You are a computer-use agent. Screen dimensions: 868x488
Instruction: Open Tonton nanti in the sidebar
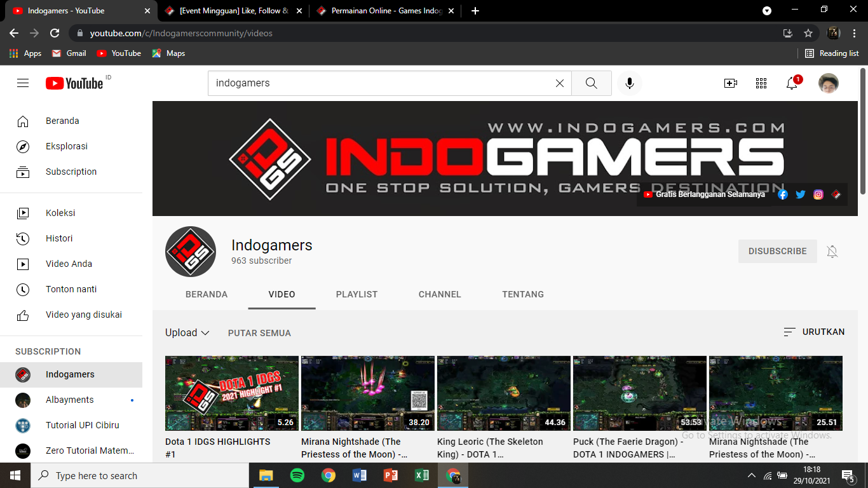71,289
